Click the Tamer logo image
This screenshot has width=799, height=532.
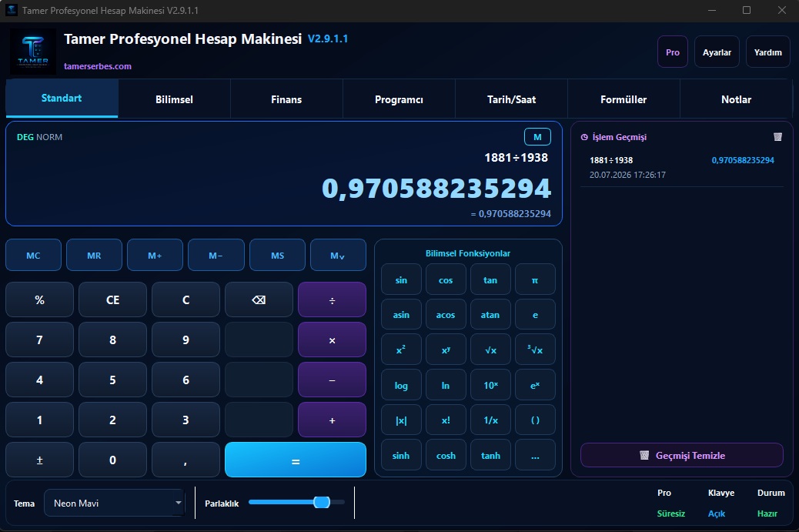click(33, 52)
